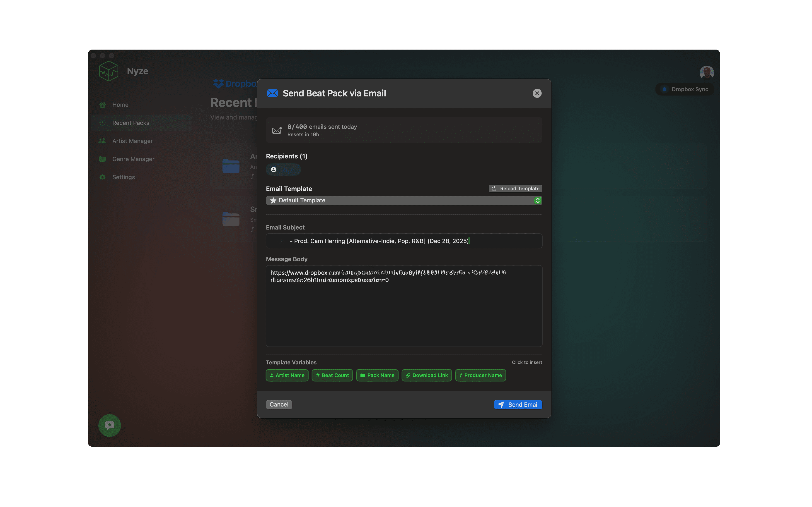Open Recent Packs in sidebar
812x507 pixels.
point(131,123)
